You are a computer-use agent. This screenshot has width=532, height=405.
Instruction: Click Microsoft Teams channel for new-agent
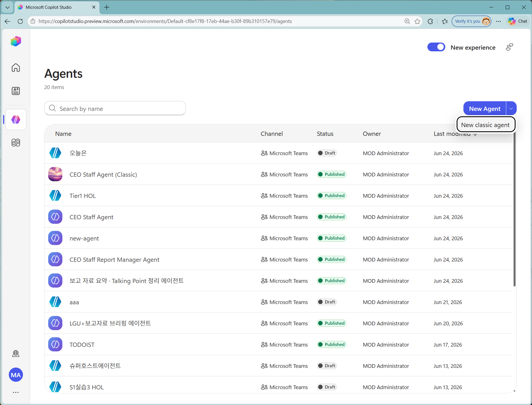[x=284, y=238]
